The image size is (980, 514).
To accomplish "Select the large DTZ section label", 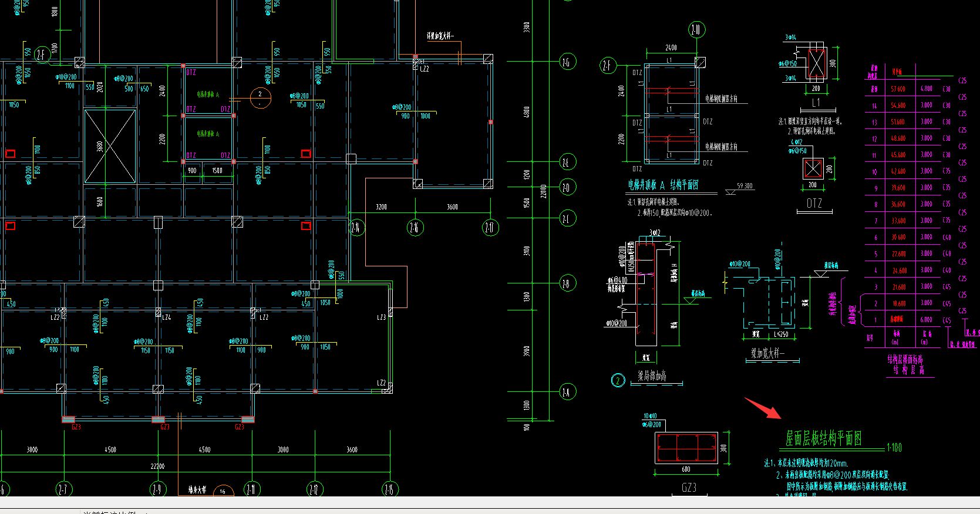I will tap(814, 203).
